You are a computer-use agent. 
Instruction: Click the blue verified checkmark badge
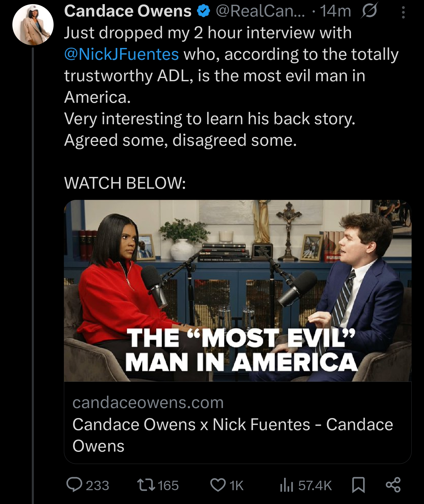pos(203,11)
